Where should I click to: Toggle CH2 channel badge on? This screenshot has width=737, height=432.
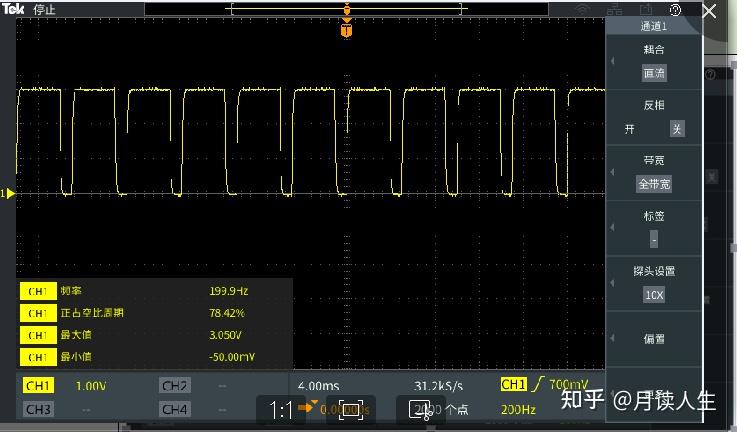tap(174, 385)
